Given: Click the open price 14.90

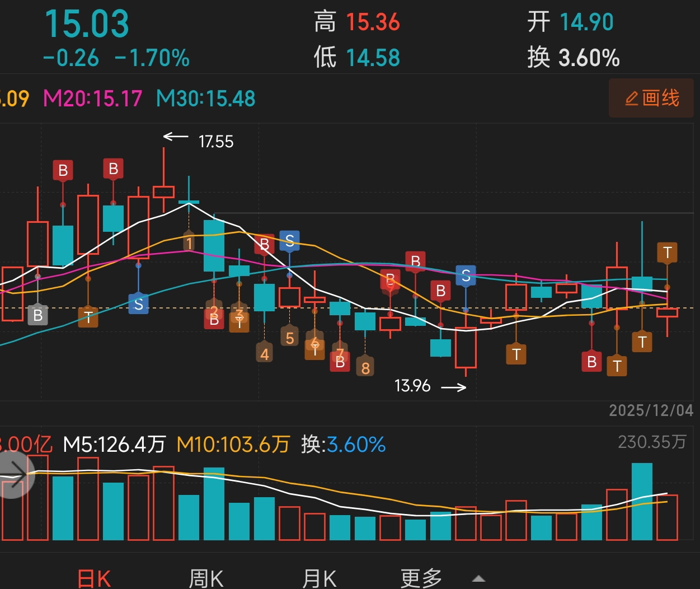Looking at the screenshot, I should tap(586, 22).
